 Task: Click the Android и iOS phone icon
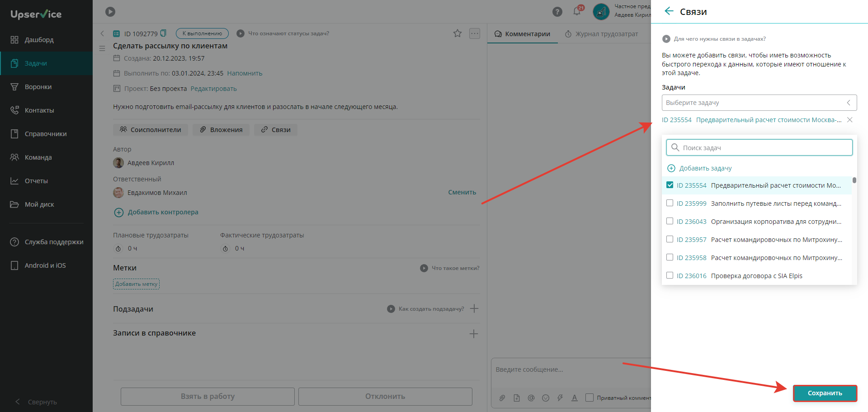point(14,265)
